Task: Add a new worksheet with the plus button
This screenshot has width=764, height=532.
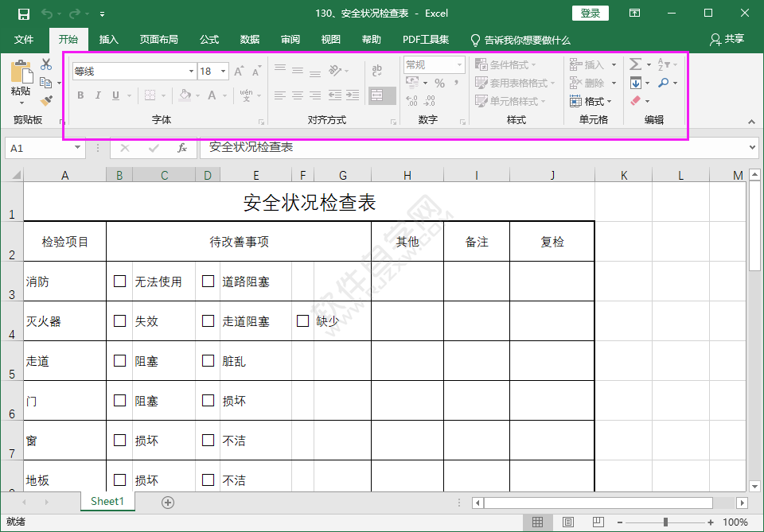Action: (166, 502)
